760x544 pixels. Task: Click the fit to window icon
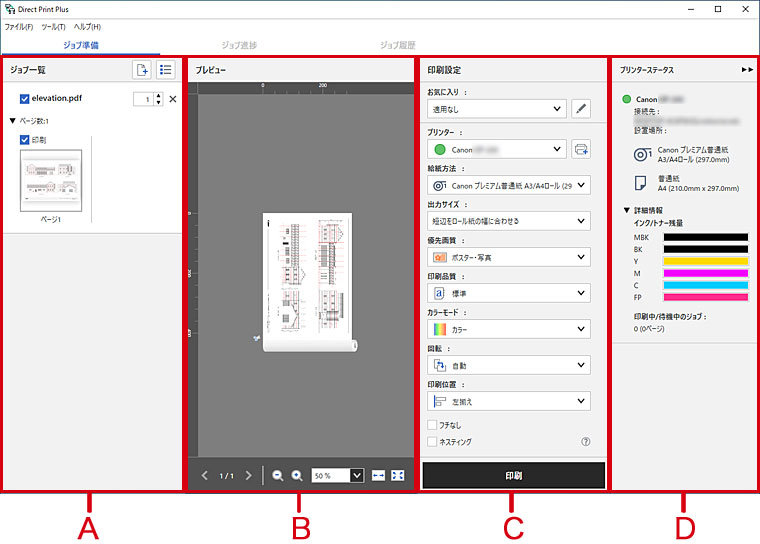[x=398, y=475]
